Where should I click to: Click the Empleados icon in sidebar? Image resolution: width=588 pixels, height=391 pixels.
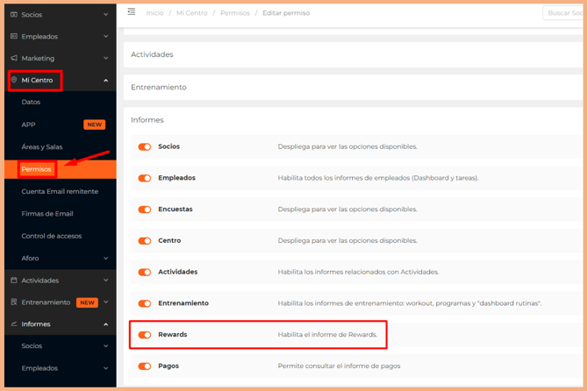(x=14, y=37)
